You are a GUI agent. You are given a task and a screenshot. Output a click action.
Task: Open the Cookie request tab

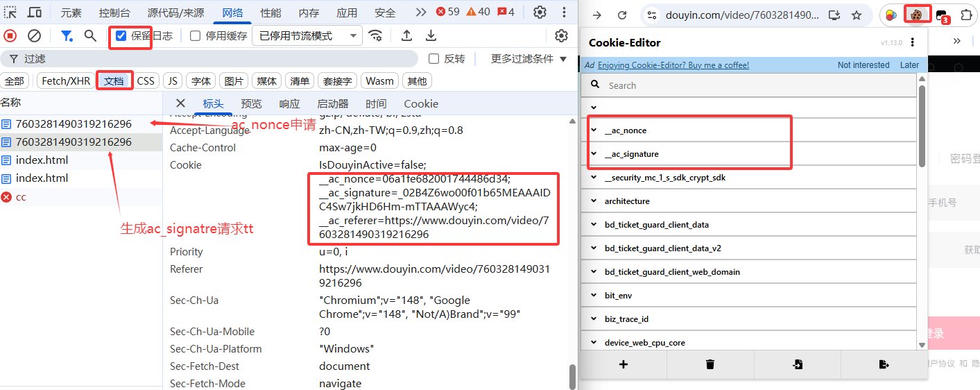coord(421,103)
